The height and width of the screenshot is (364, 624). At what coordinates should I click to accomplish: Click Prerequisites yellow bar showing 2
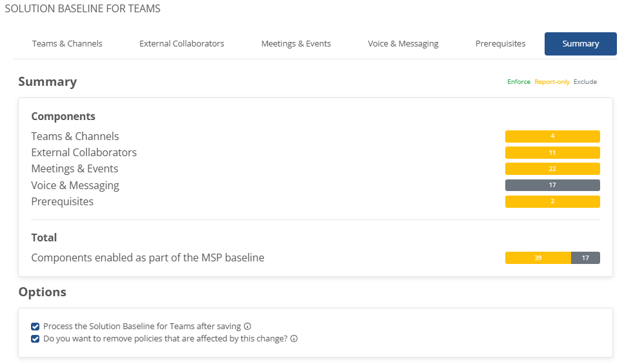(x=552, y=201)
